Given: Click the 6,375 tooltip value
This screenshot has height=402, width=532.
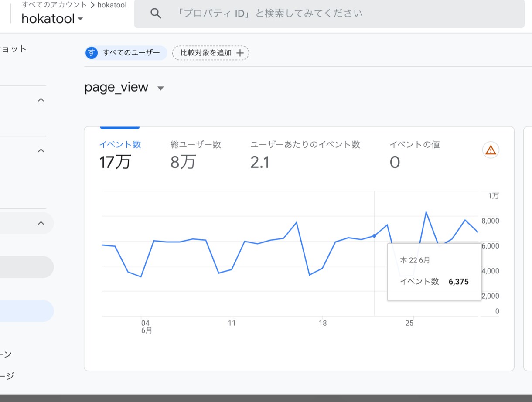Looking at the screenshot, I should (458, 282).
